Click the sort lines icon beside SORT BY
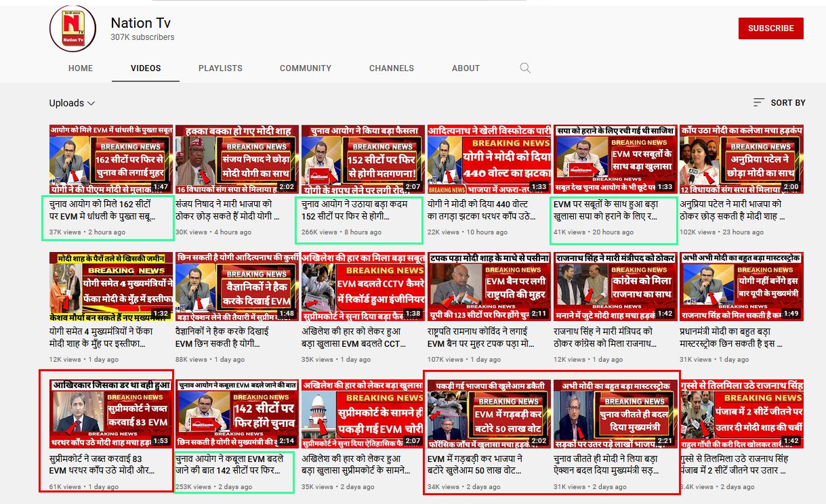The height and width of the screenshot is (504, 826). point(759,102)
